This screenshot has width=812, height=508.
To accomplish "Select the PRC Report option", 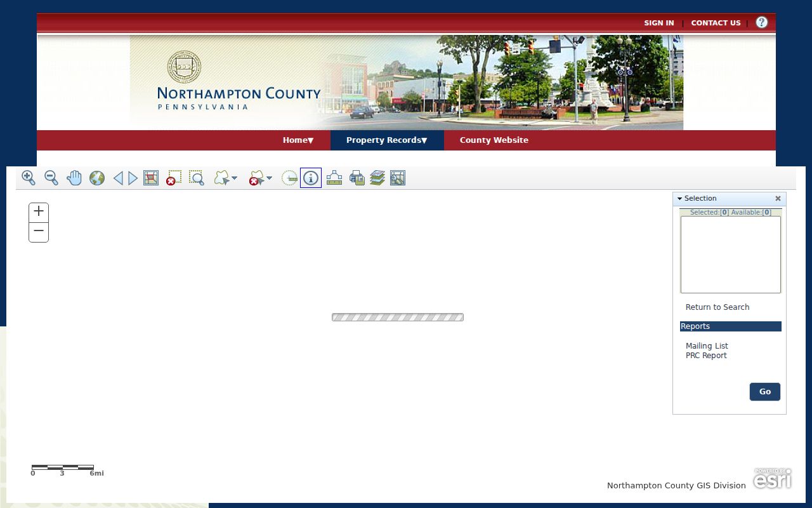I will pyautogui.click(x=706, y=356).
